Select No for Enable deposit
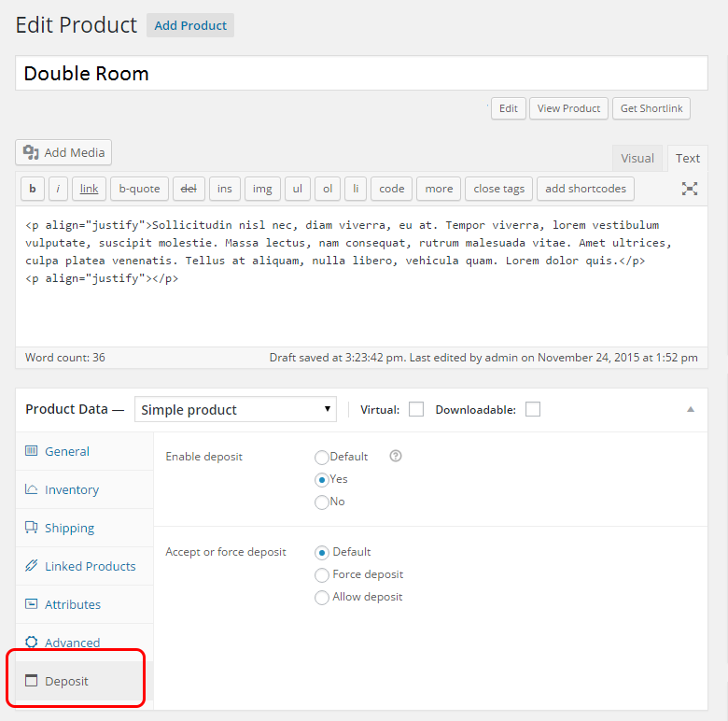The width and height of the screenshot is (728, 721). pos(322,502)
